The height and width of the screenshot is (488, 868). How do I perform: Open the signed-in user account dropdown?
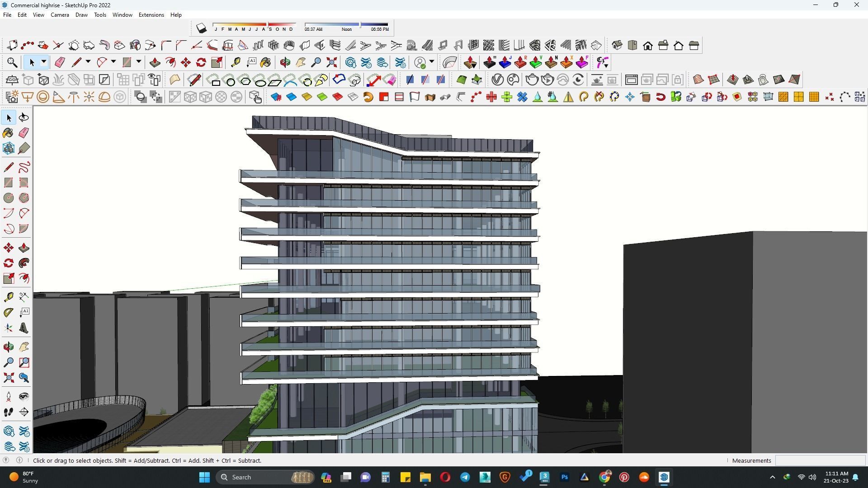(x=432, y=62)
